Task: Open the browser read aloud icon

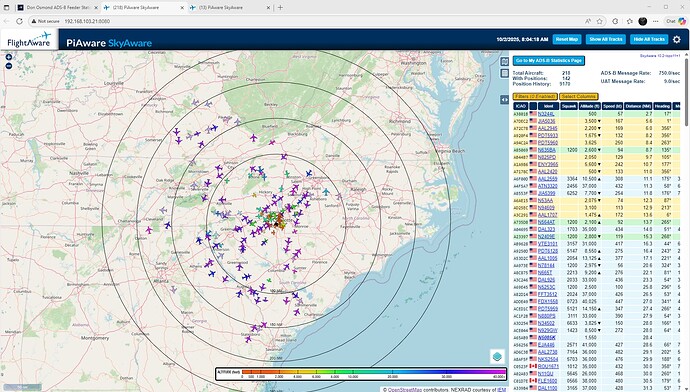Action: click(x=588, y=21)
